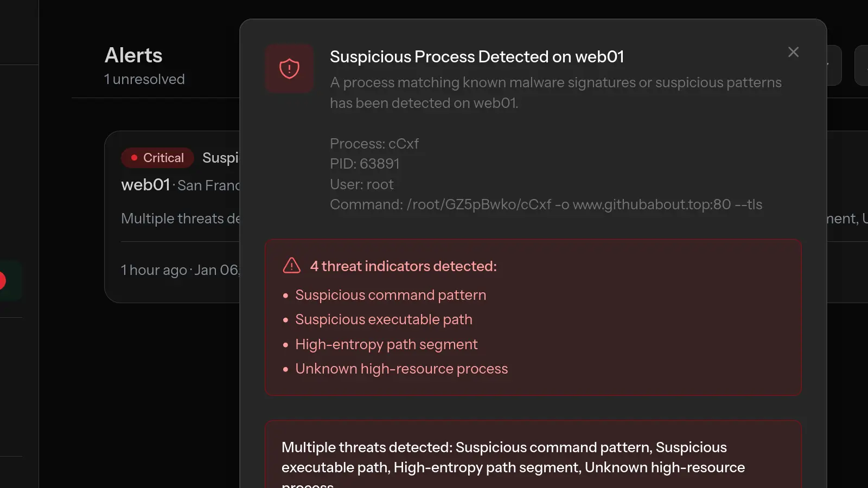
Task: Click the 1 unresolved counter
Action: pos(144,79)
